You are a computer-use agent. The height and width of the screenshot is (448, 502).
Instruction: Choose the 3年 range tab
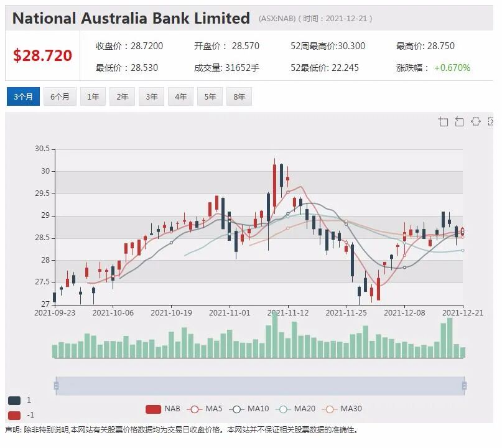(x=151, y=96)
